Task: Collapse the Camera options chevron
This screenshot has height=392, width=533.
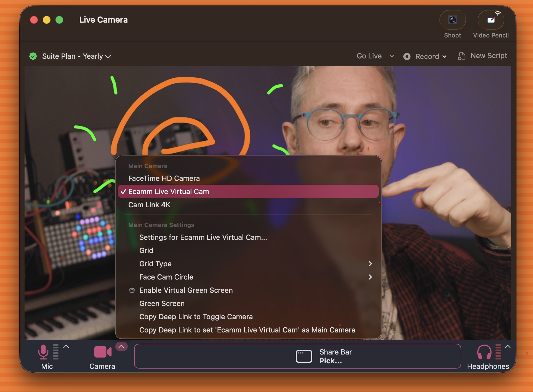Action: [121, 347]
